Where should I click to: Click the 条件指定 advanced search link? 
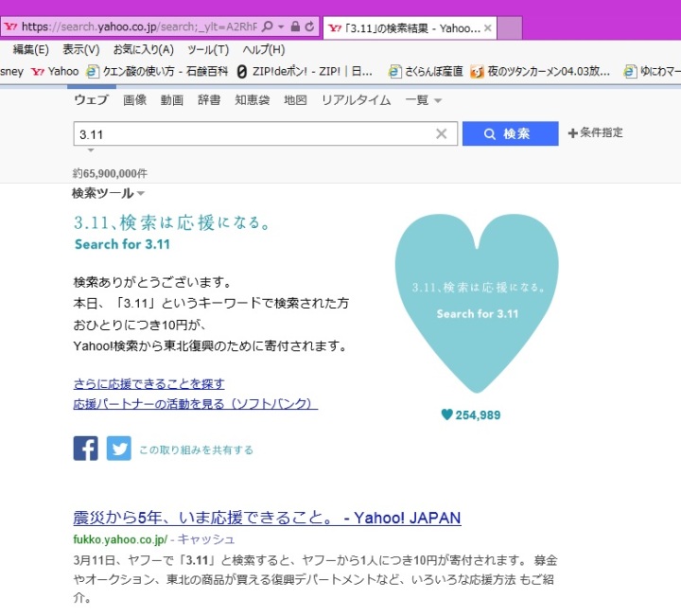(x=595, y=133)
